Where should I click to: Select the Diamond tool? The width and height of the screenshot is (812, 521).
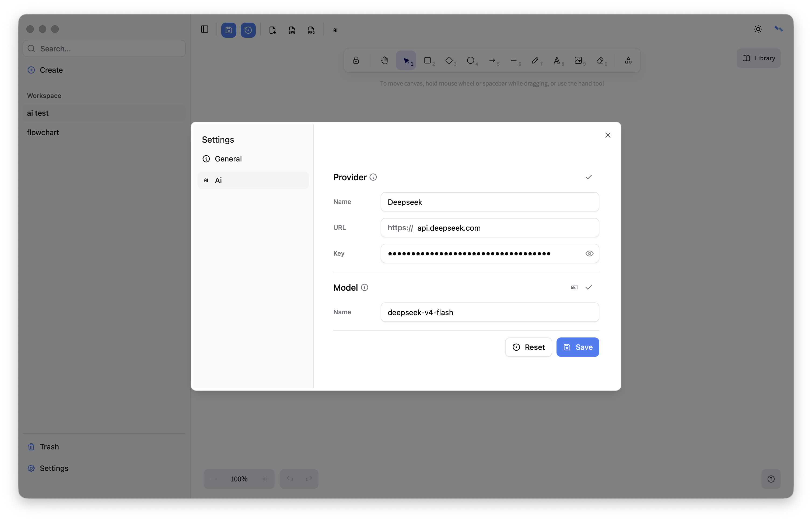[x=449, y=61]
